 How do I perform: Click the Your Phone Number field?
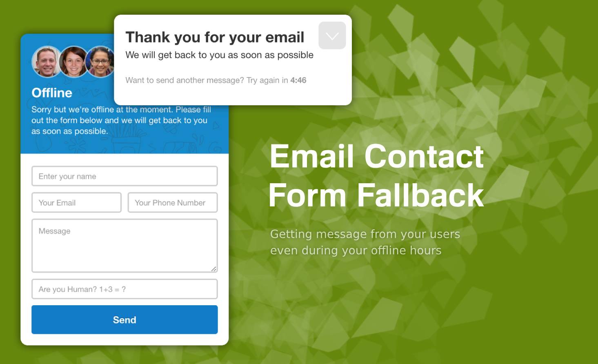tap(173, 202)
